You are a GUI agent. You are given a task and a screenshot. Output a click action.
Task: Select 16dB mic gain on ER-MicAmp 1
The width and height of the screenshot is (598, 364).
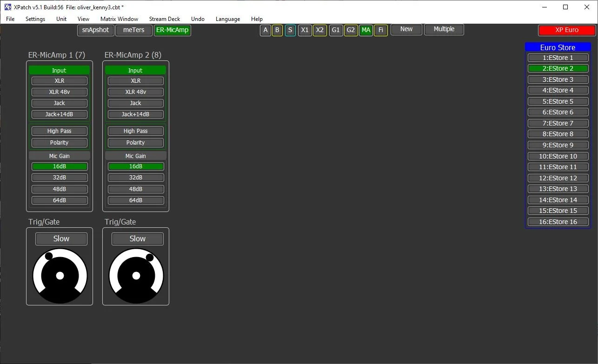point(60,166)
